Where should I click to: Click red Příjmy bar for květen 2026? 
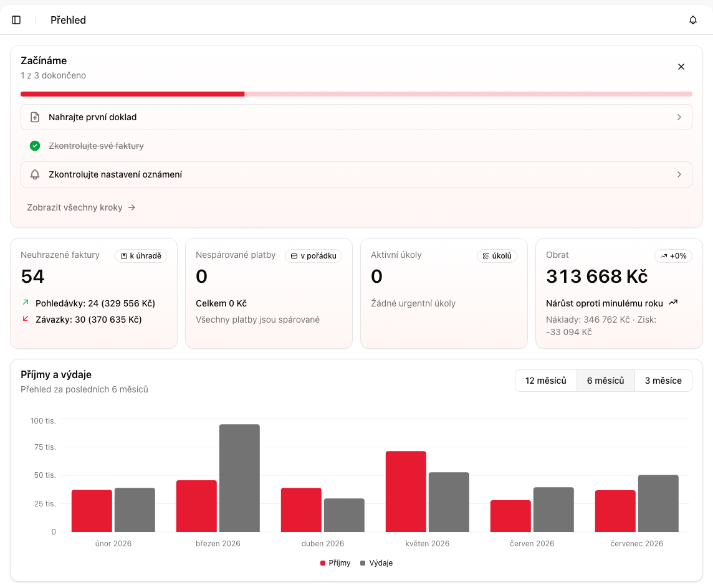[x=406, y=491]
